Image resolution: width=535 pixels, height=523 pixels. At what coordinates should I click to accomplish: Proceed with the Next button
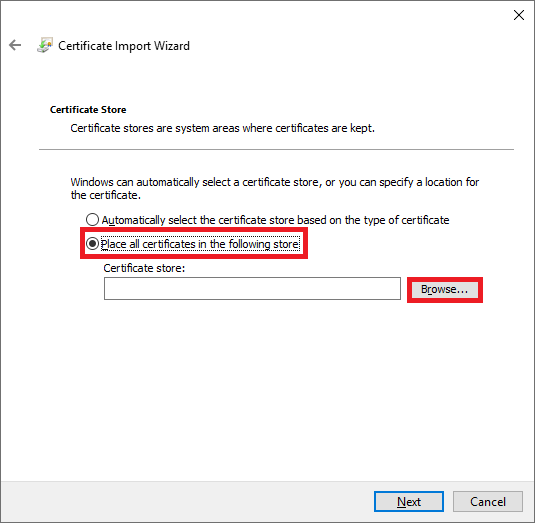tap(409, 502)
